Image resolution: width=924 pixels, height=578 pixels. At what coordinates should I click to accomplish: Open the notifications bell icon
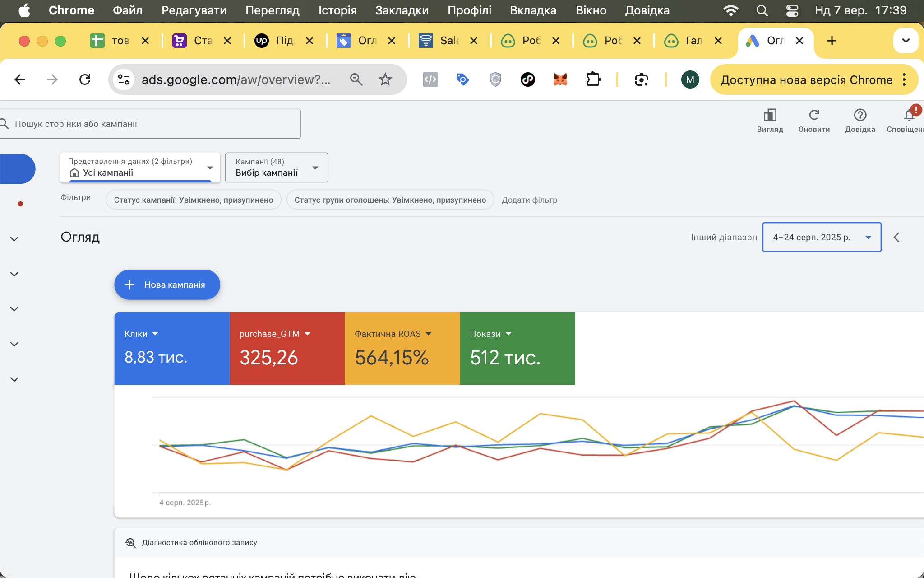909,116
